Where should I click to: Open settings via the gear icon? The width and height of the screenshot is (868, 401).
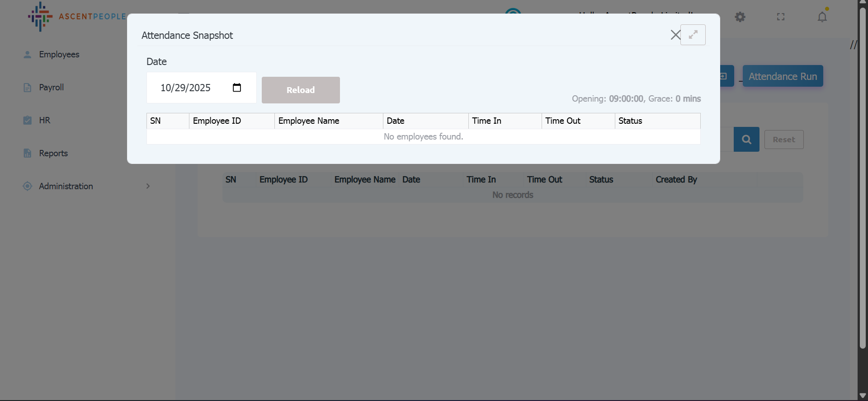point(740,17)
